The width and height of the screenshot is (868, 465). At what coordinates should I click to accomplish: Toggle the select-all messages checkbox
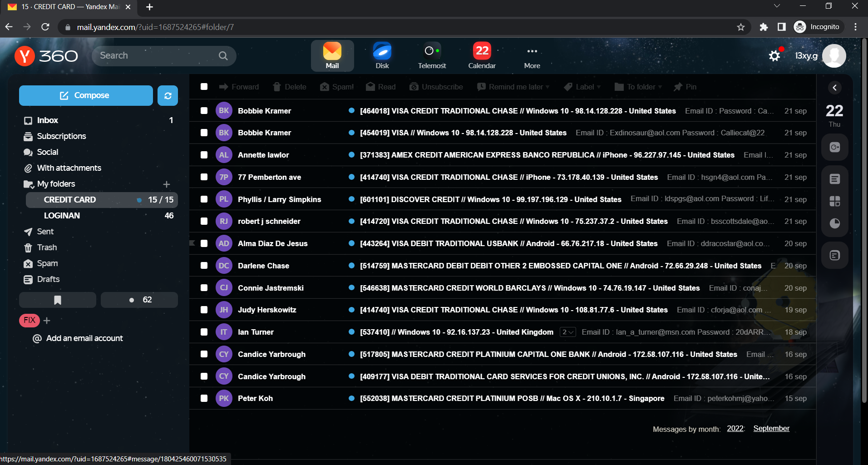click(x=204, y=87)
